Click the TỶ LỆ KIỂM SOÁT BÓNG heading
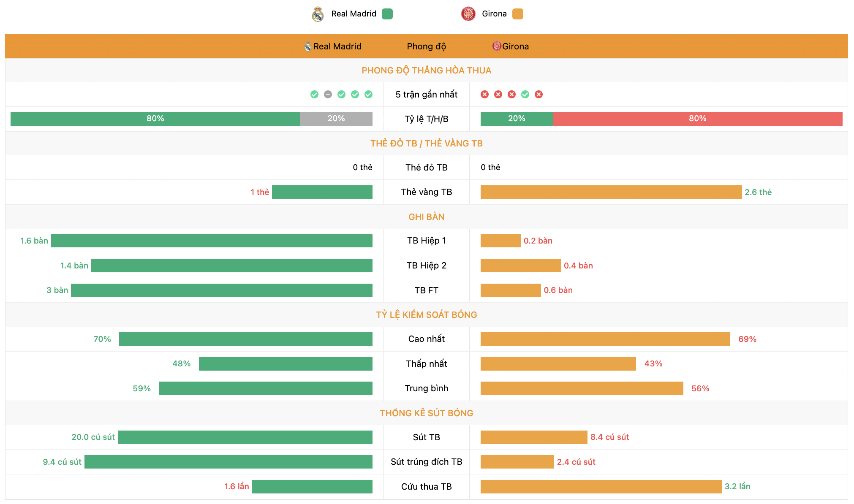The height and width of the screenshot is (504, 854). [426, 315]
